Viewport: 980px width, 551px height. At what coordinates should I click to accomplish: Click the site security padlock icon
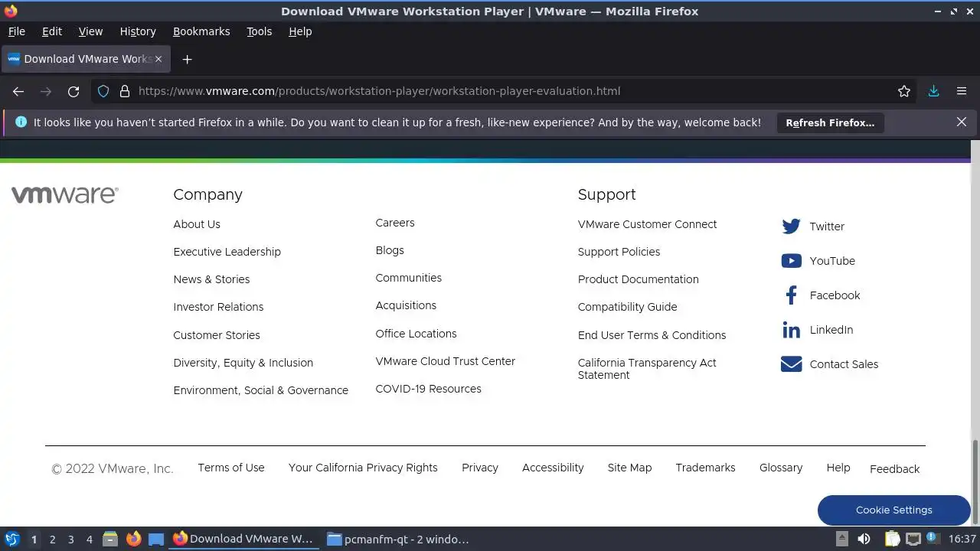(x=125, y=91)
